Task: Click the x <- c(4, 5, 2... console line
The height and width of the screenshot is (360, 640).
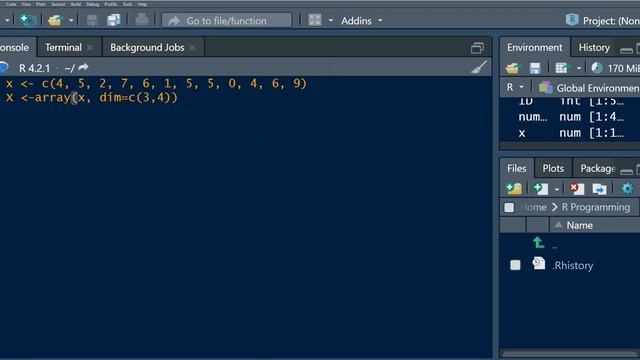Action: coord(156,84)
